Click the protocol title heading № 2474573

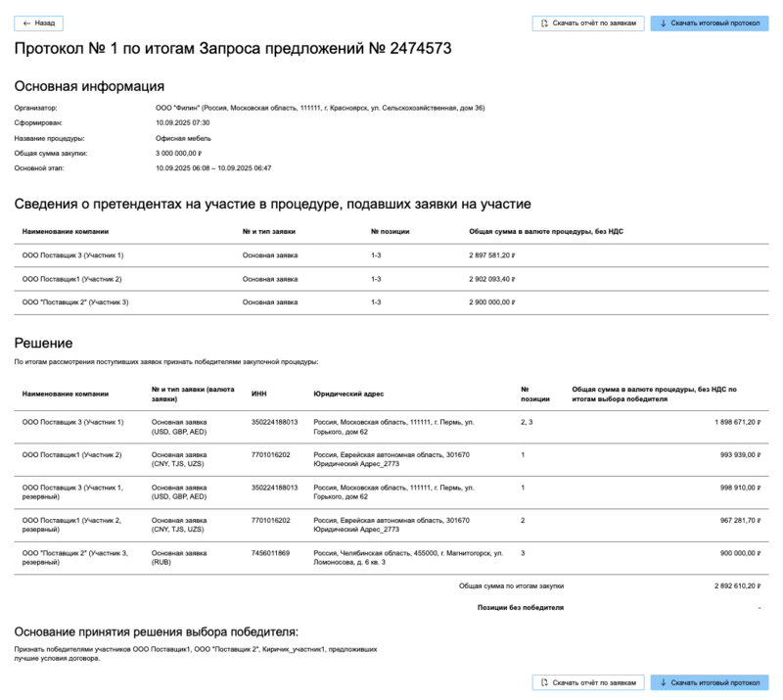point(233,49)
